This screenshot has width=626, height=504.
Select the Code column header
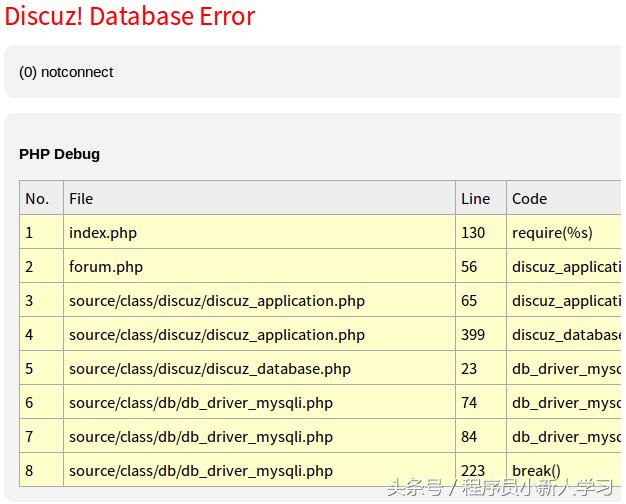click(x=529, y=198)
